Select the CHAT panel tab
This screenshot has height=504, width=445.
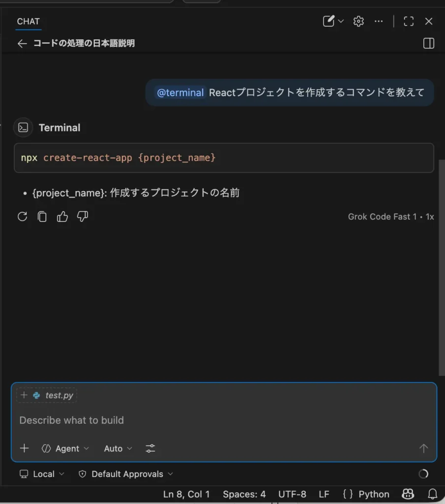[28, 21]
